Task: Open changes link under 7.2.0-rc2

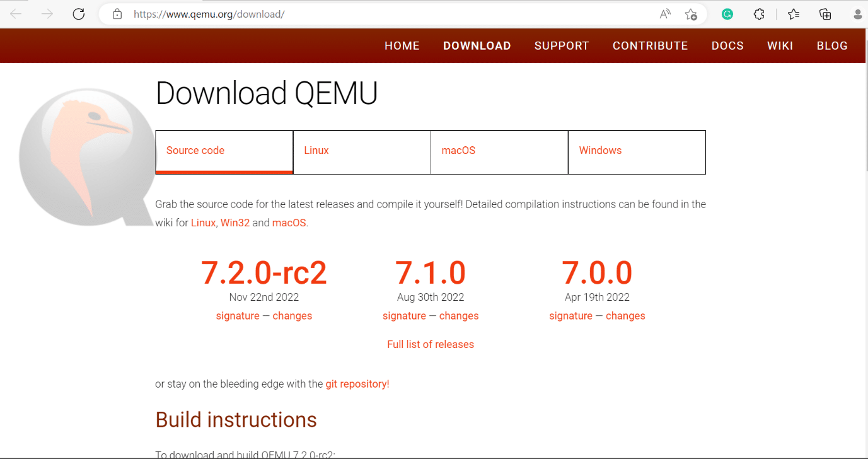Action: [292, 316]
